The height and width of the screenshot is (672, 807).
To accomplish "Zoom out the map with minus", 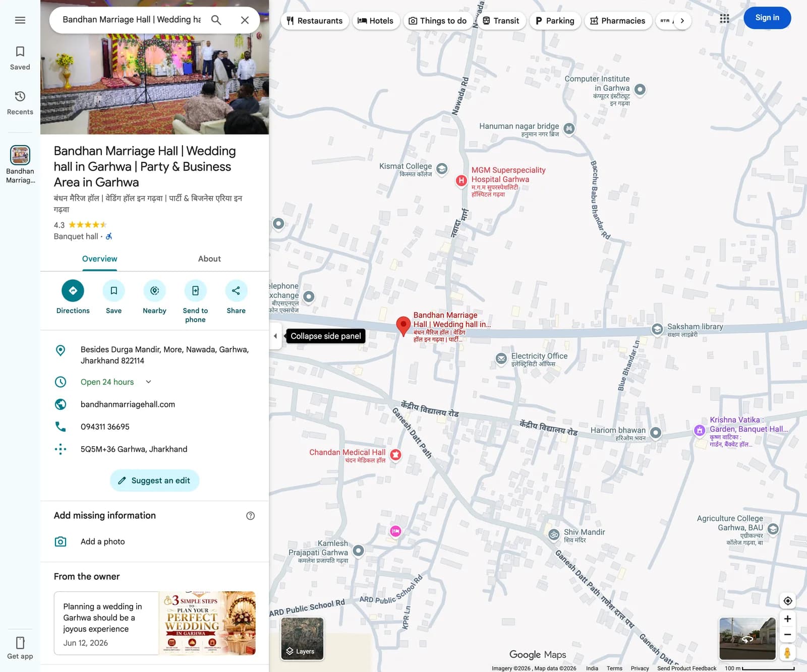I will pos(787,635).
